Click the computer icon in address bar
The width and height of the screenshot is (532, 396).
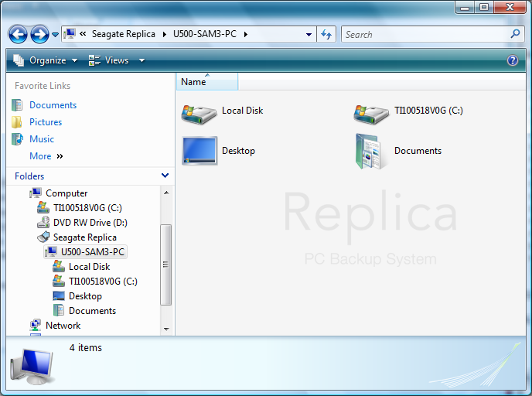point(70,34)
